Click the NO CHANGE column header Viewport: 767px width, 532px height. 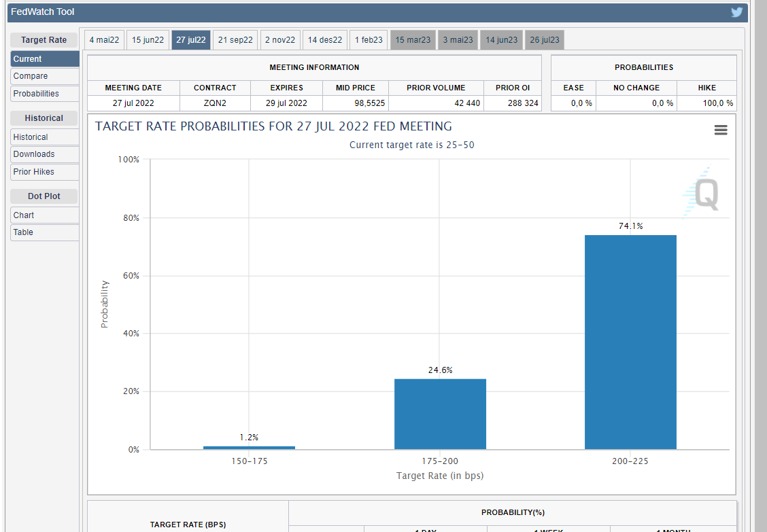click(636, 88)
